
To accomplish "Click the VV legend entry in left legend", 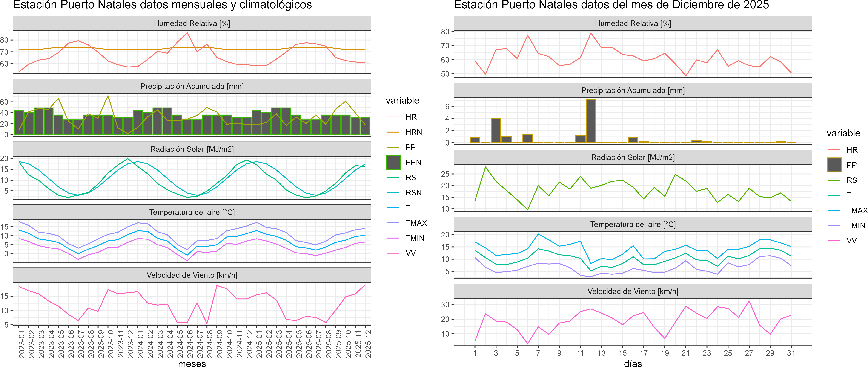I will tap(410, 253).
